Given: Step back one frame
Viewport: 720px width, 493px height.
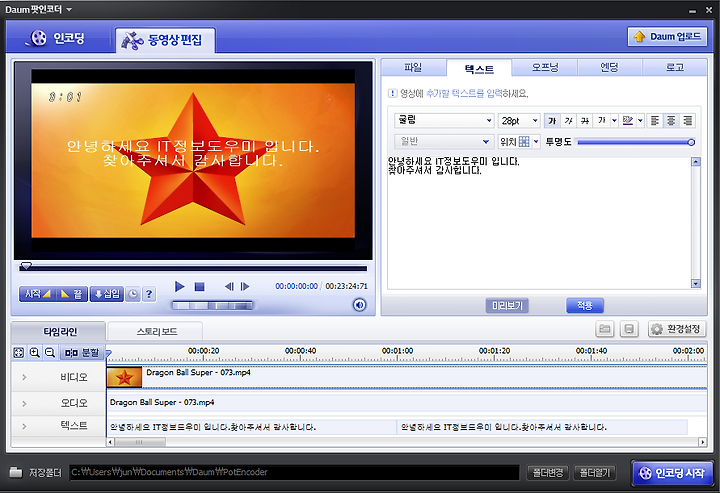Looking at the screenshot, I should click(229, 287).
